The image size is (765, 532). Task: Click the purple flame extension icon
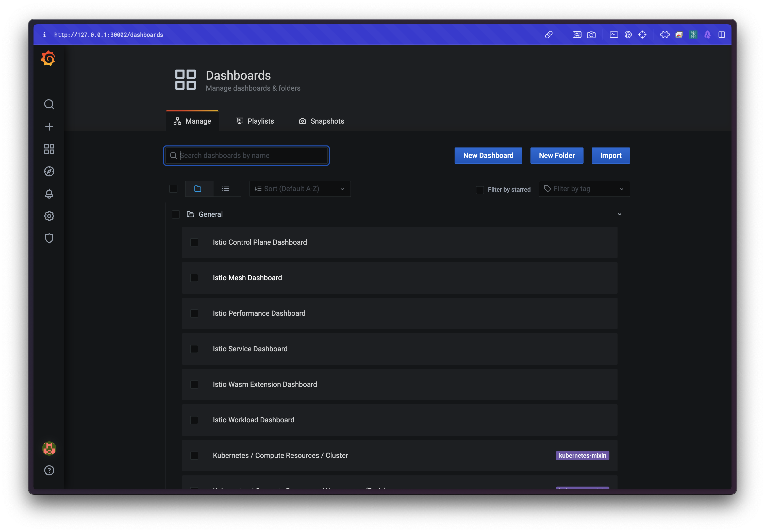[x=707, y=35]
